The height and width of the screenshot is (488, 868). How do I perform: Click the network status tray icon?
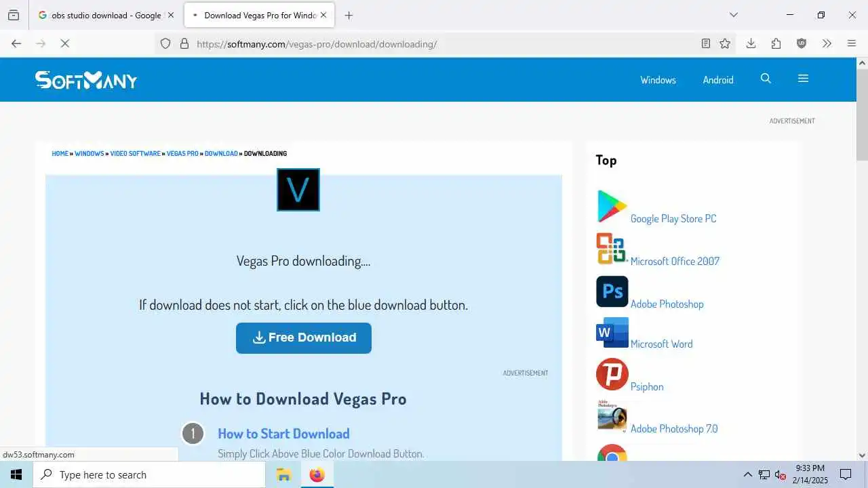[764, 474]
